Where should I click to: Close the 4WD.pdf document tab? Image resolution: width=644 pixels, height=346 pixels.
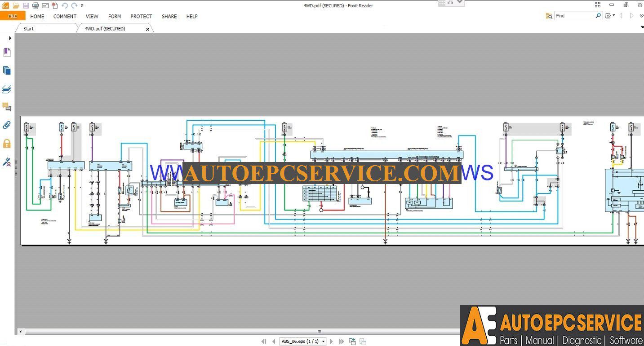click(x=147, y=29)
